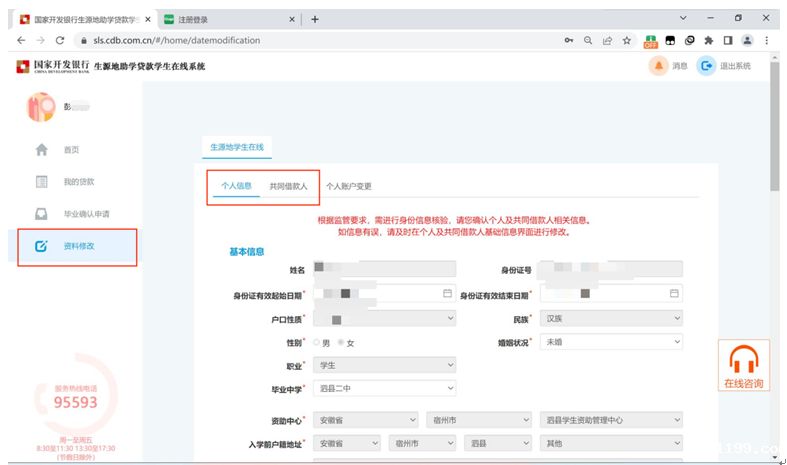Screen dimensions: 787x465
Task: Click the 退出系统 logout icon
Action: pyautogui.click(x=707, y=66)
